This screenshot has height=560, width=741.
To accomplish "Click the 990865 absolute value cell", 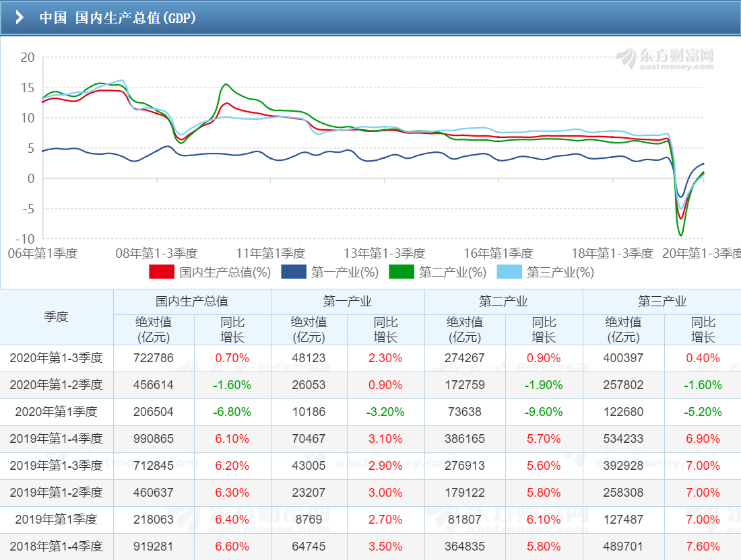I will click(x=154, y=439).
